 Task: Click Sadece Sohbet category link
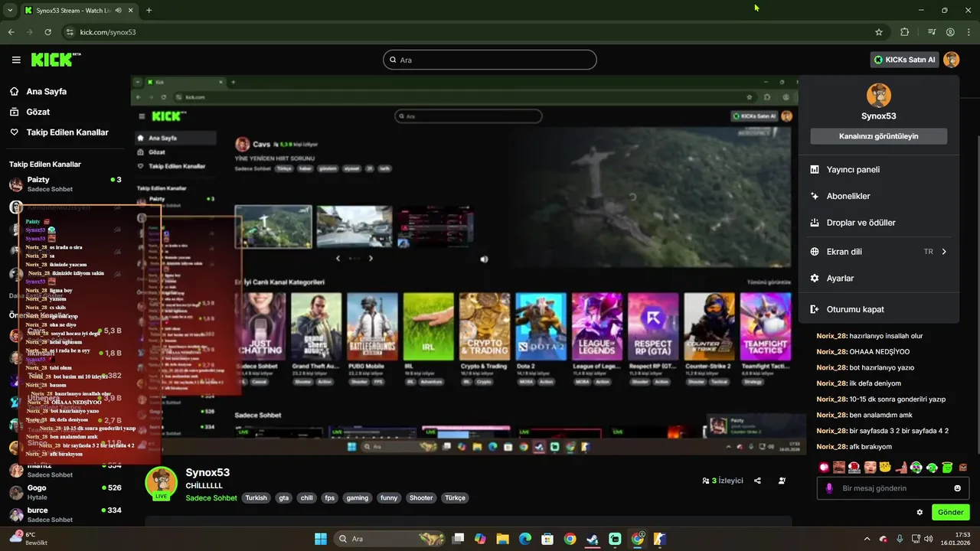pyautogui.click(x=211, y=498)
